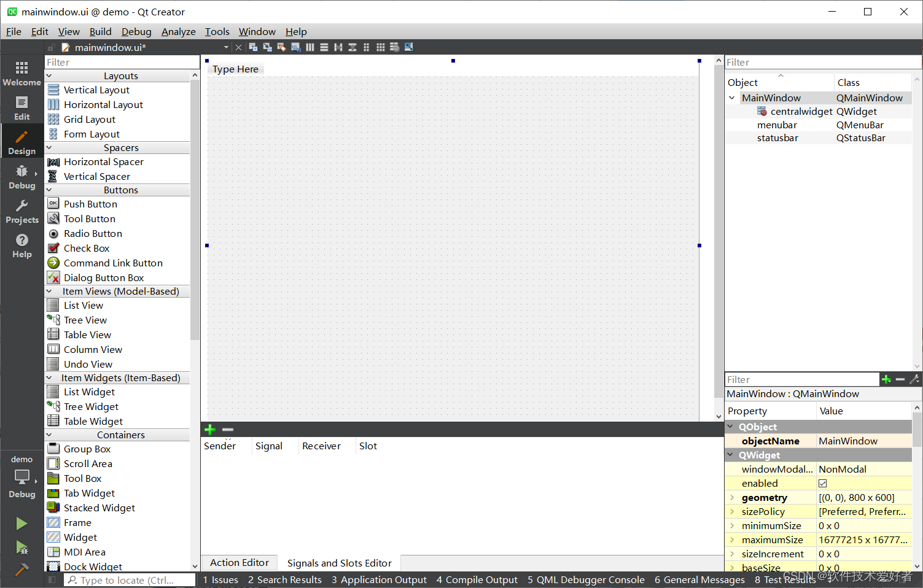The height and width of the screenshot is (588, 923).
Task: Click the Type to locate search field
Action: 129,580
